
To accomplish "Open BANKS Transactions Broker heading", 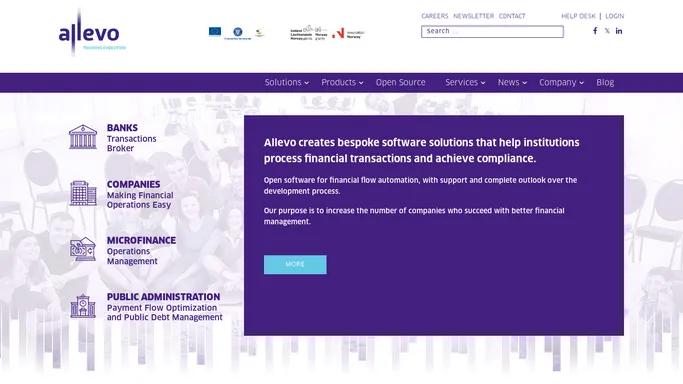I will (132, 138).
